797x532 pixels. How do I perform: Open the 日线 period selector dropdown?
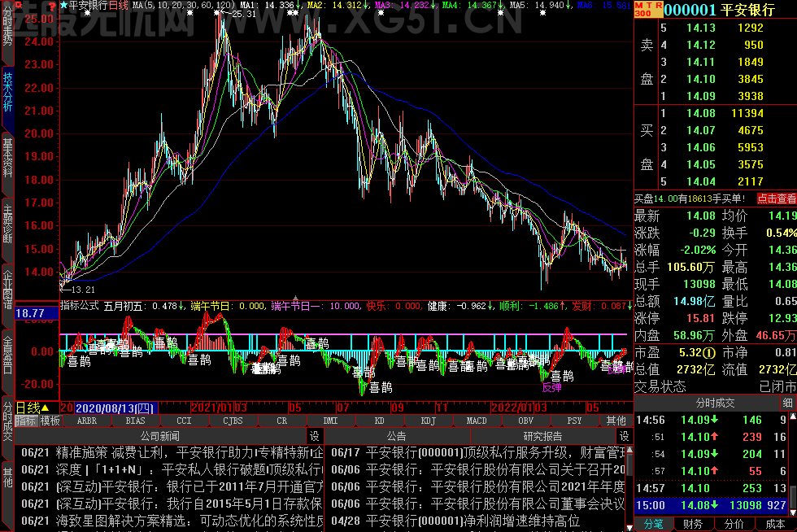click(33, 408)
